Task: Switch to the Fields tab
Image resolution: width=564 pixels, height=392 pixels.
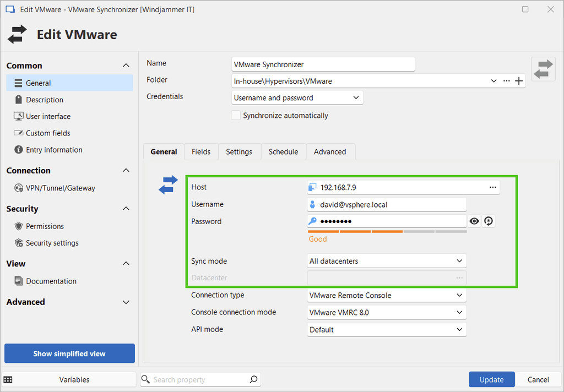Action: point(201,152)
